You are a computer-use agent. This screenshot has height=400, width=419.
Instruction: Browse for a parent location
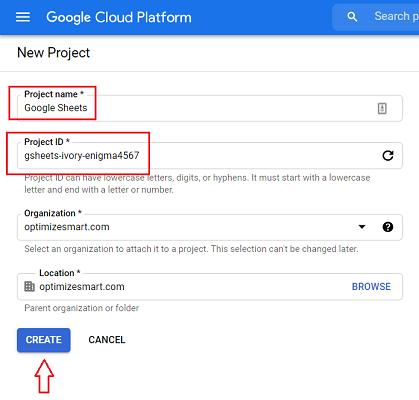(x=371, y=287)
